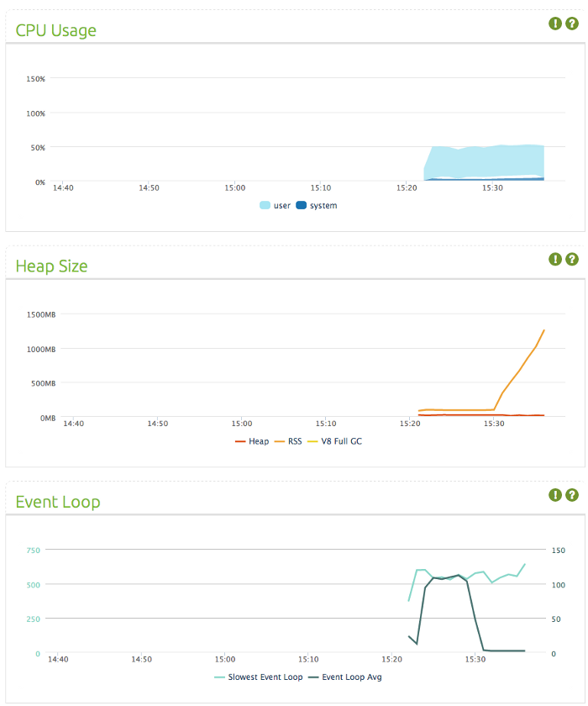This screenshot has width=588, height=706.
Task: Click the alert icon on Event Loop panel
Action: pos(554,495)
